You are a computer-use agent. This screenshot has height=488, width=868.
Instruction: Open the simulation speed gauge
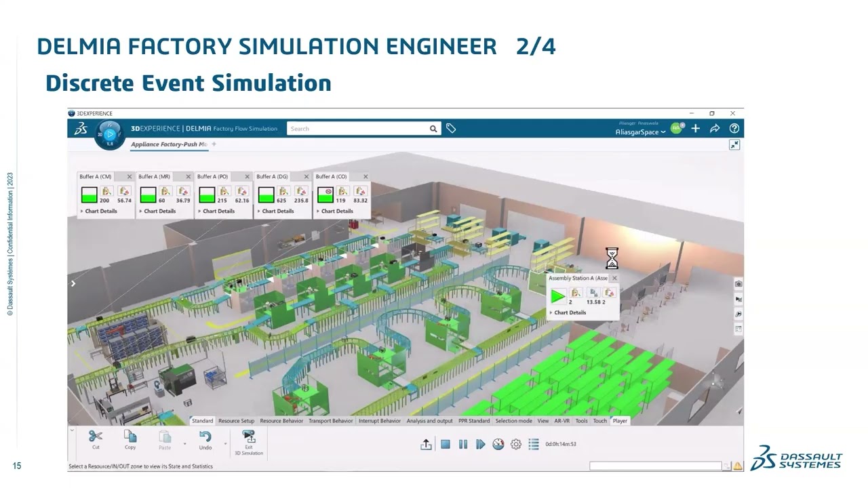click(498, 444)
